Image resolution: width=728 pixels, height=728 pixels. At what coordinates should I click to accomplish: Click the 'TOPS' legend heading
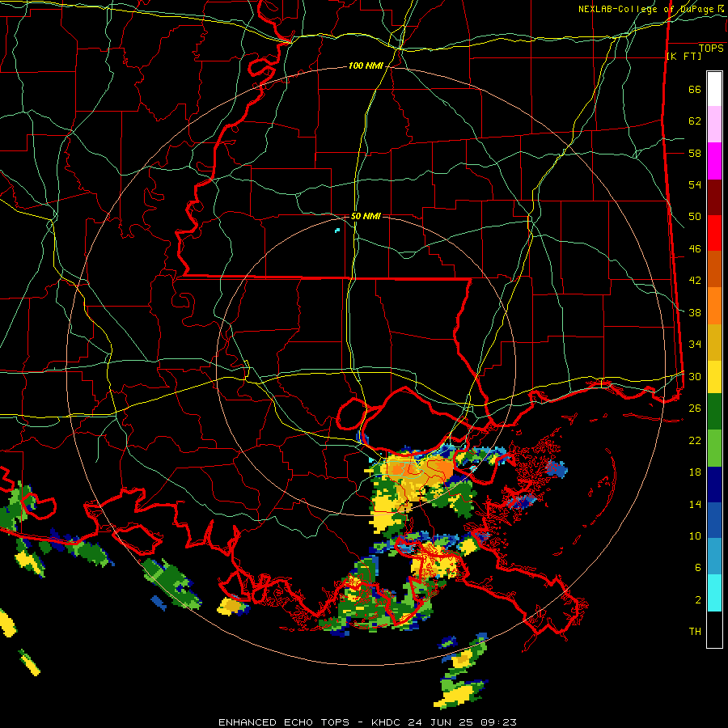point(711,49)
